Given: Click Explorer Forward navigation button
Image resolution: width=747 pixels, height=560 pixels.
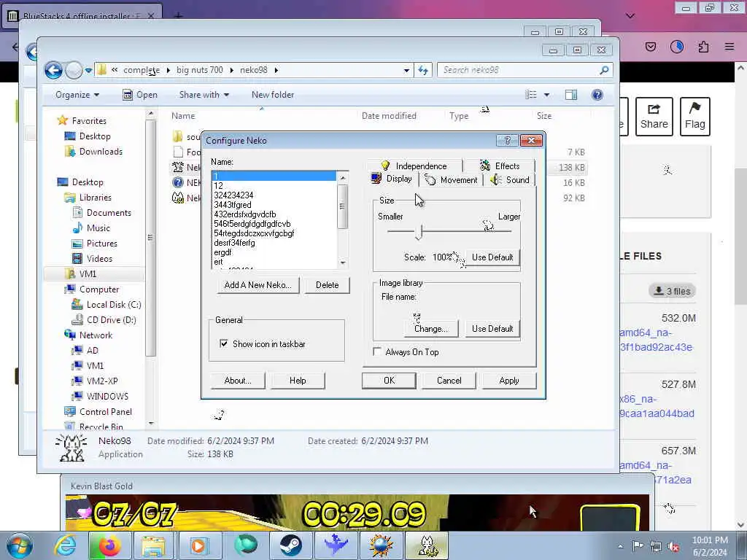Looking at the screenshot, I should 74,71.
